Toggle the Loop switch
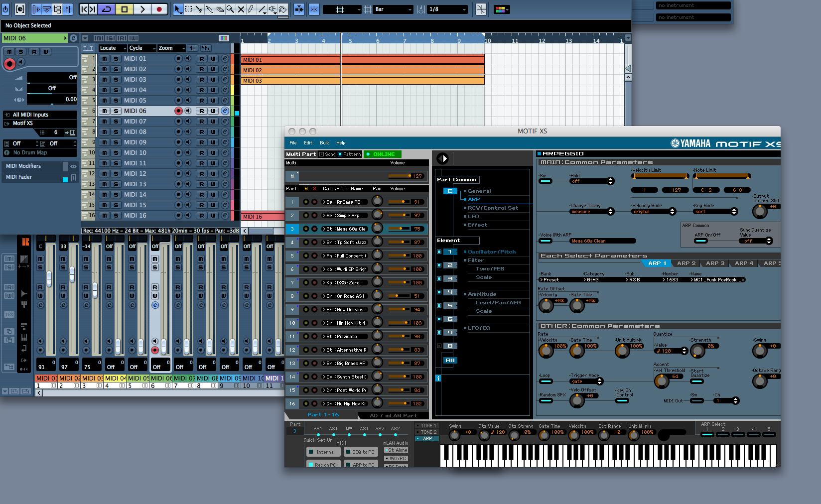The height and width of the screenshot is (504, 821). click(546, 381)
